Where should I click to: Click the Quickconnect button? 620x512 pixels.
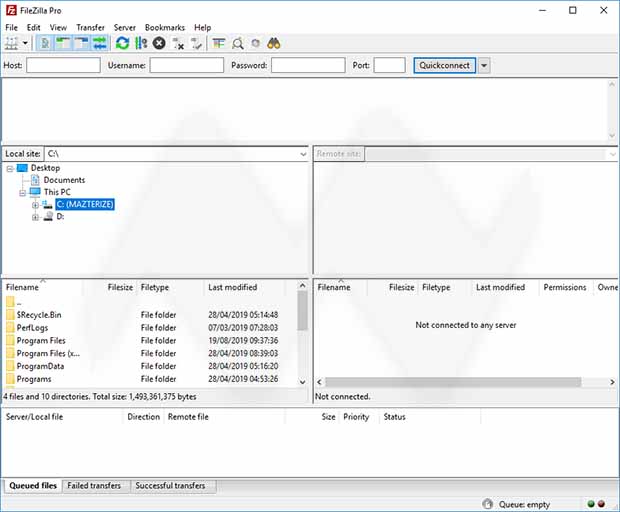coord(444,65)
